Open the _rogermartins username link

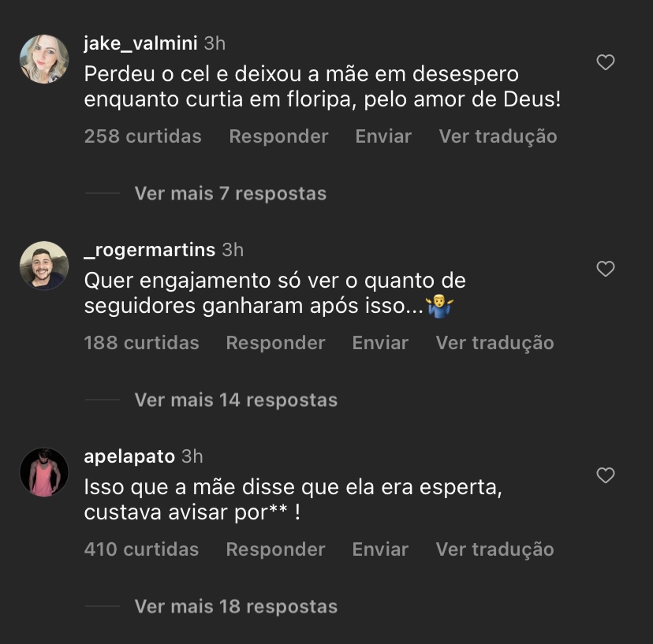150,250
